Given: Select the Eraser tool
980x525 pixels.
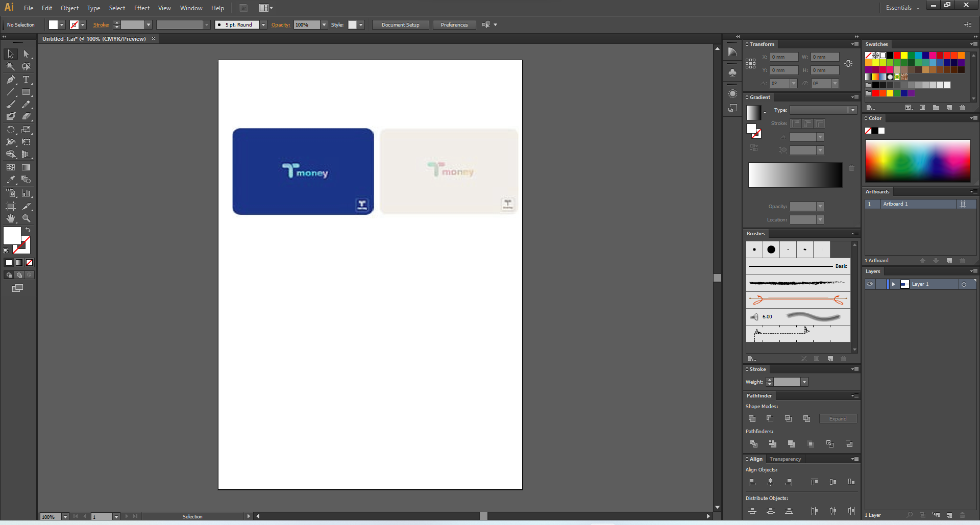Looking at the screenshot, I should click(26, 116).
